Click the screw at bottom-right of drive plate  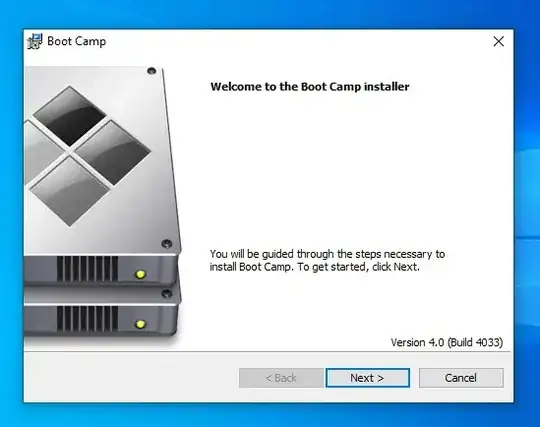[167, 244]
